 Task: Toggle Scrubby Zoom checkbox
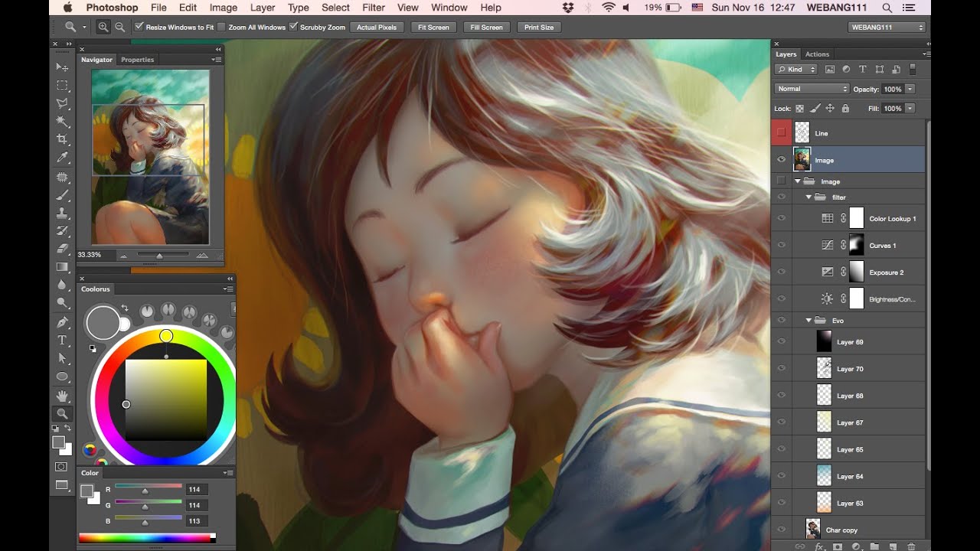click(292, 27)
